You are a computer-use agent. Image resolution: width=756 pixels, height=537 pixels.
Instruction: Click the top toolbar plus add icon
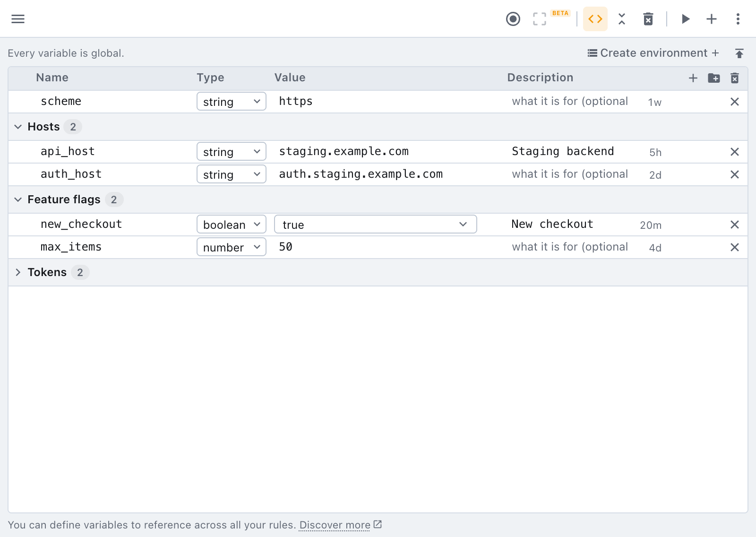coord(712,19)
